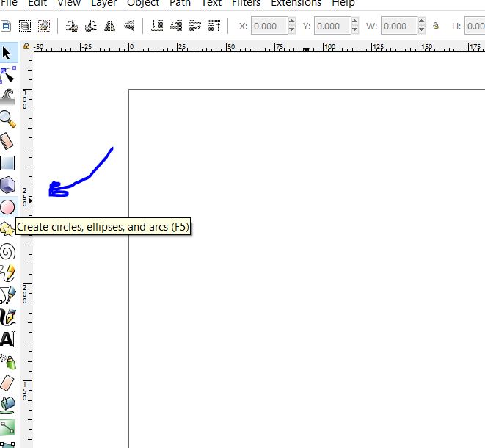
Task: Select the Bezier pen tool
Action: tap(7, 295)
